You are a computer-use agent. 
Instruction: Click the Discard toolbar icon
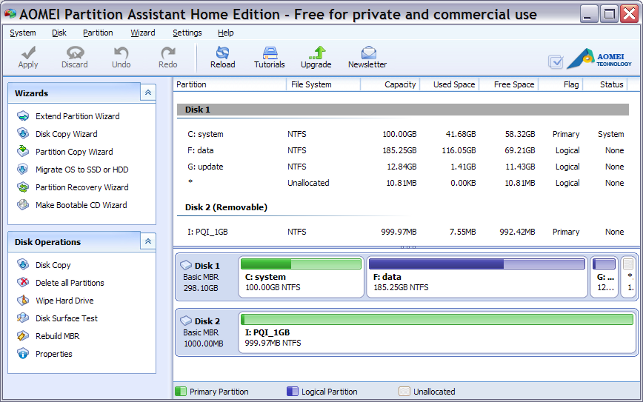coord(75,53)
